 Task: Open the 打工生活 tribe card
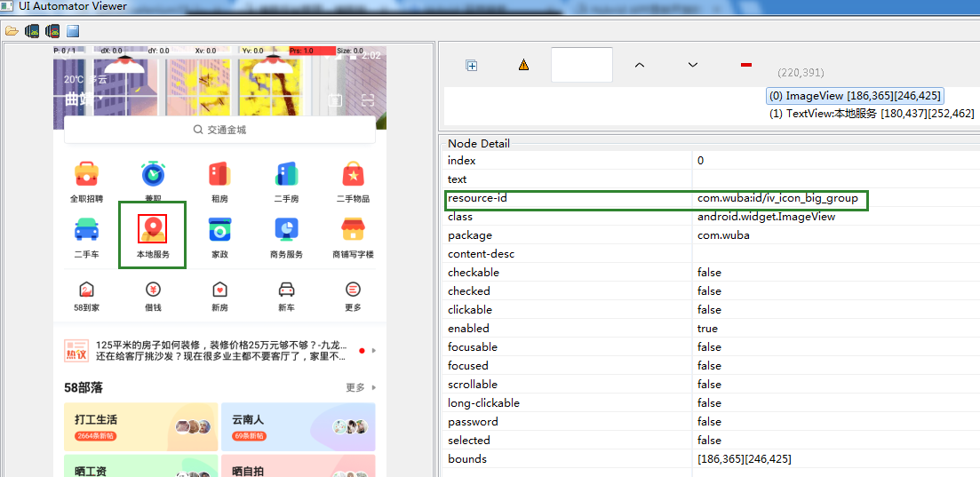click(140, 427)
